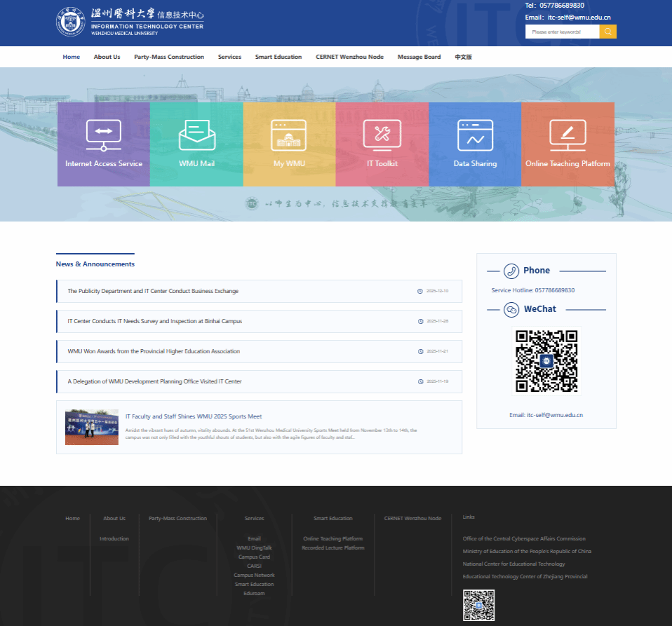
Task: Click the yellow search magnifier button
Action: point(607,32)
